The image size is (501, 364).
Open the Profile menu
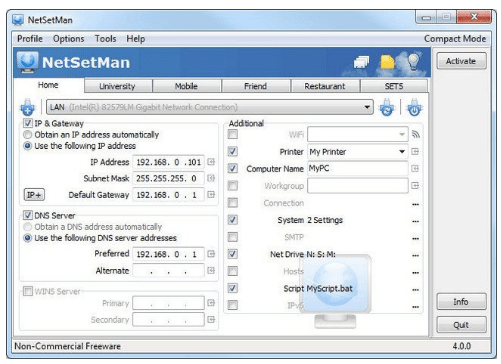(x=30, y=39)
